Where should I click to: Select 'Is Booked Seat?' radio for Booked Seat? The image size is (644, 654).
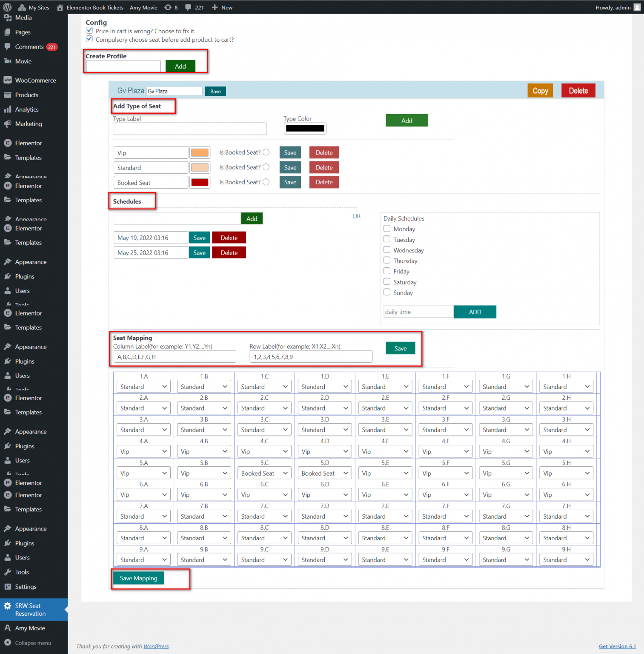click(x=266, y=182)
